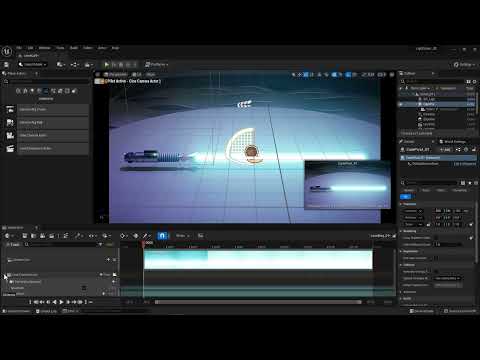
Task: Open the Select Mode dropdown
Action: click(x=33, y=64)
